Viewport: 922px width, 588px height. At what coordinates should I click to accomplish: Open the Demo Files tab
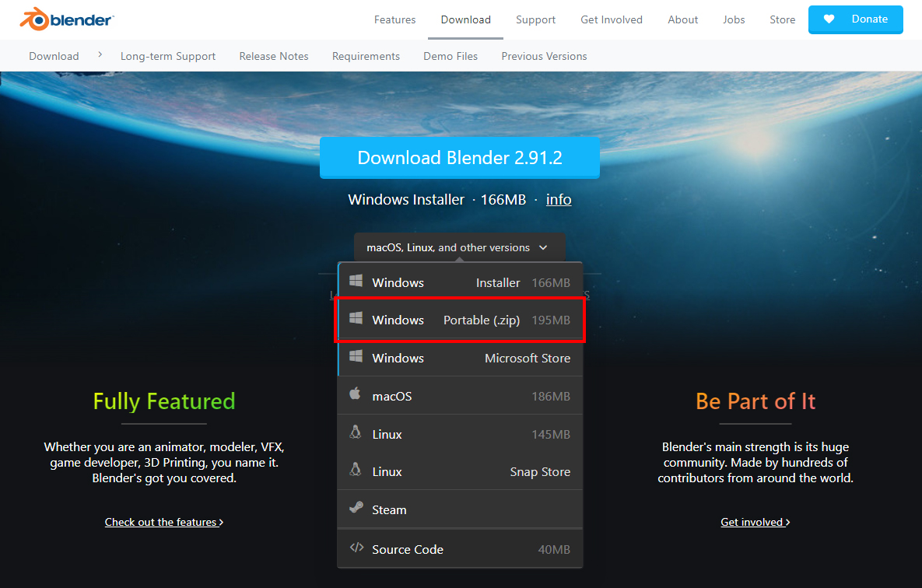click(450, 56)
